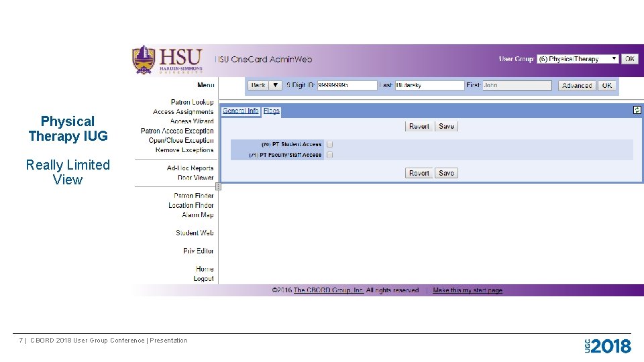Open Open/Close Exception menu item
This screenshot has width=644, height=362.
tap(181, 140)
